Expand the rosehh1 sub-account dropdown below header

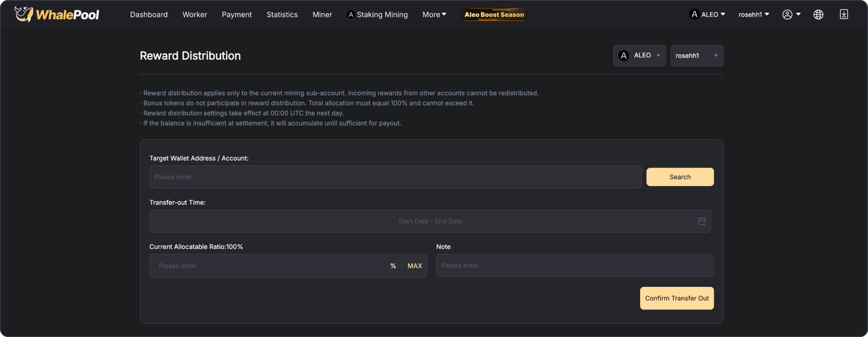tap(697, 56)
